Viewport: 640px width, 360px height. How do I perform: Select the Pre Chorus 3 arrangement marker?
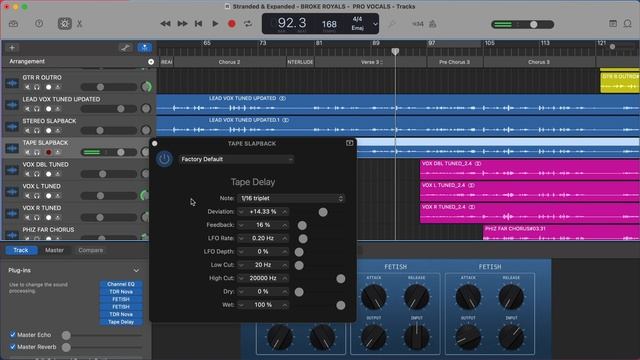pos(455,62)
